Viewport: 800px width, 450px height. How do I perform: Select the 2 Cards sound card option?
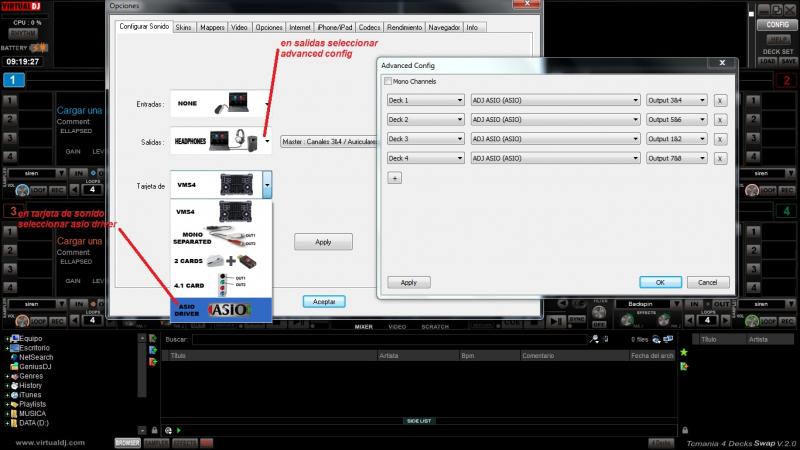click(x=221, y=261)
